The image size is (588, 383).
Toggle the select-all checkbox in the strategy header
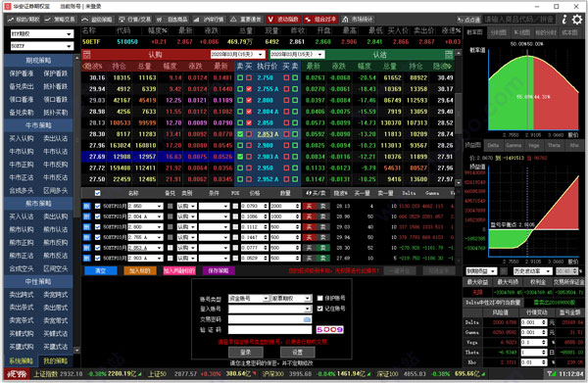point(97,193)
